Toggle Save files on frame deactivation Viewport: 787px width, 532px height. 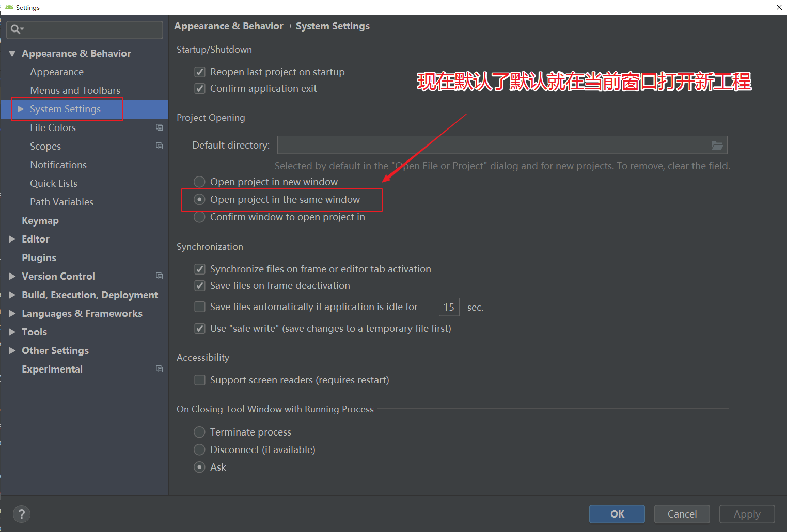[x=200, y=285]
